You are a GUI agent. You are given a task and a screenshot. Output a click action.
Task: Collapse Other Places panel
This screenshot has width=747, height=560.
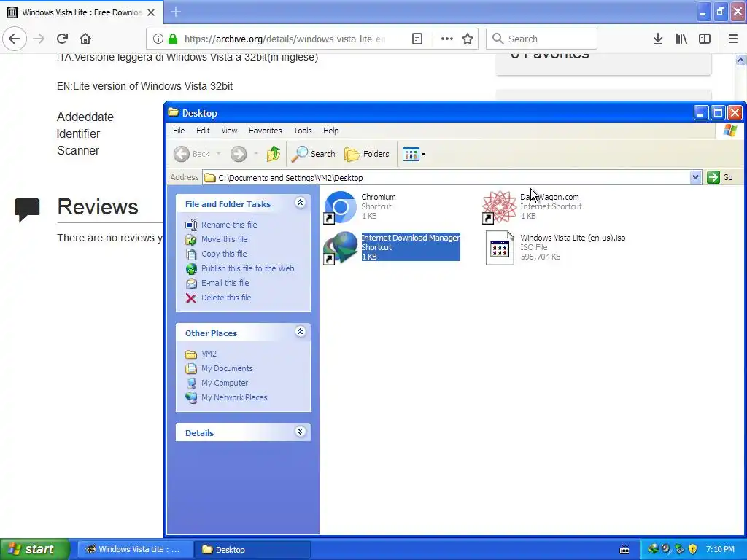coord(300,332)
